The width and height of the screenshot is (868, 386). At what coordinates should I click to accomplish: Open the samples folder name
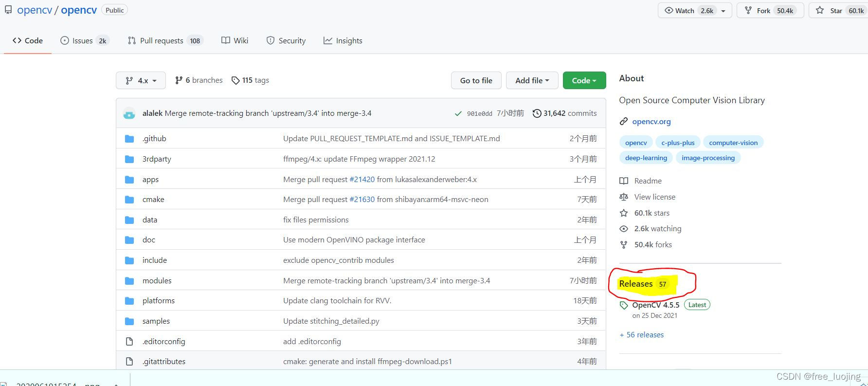tap(156, 321)
